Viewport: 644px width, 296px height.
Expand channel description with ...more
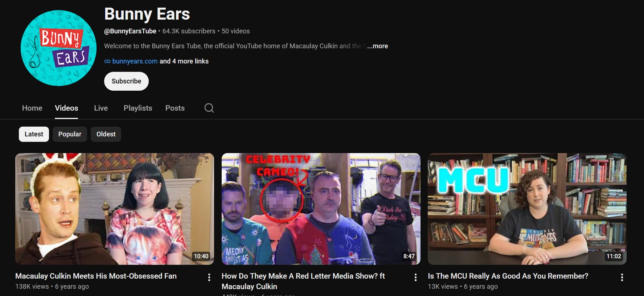pos(377,46)
